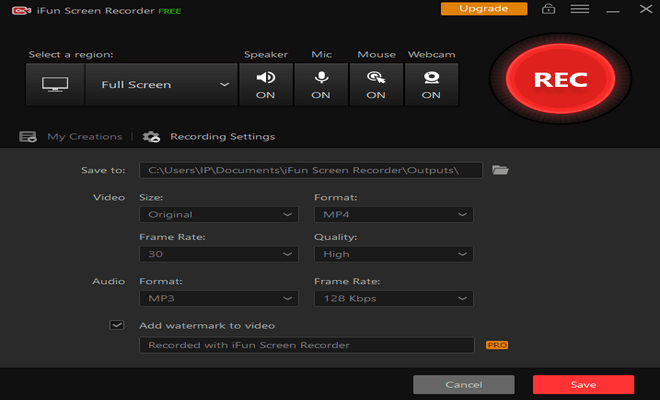Click the orange PRO badge by watermark
The width and height of the screenshot is (660, 400).
[x=497, y=345]
